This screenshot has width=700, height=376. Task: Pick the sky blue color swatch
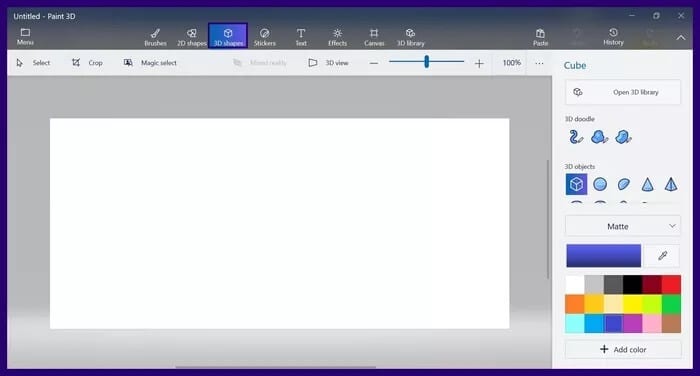tap(594, 324)
